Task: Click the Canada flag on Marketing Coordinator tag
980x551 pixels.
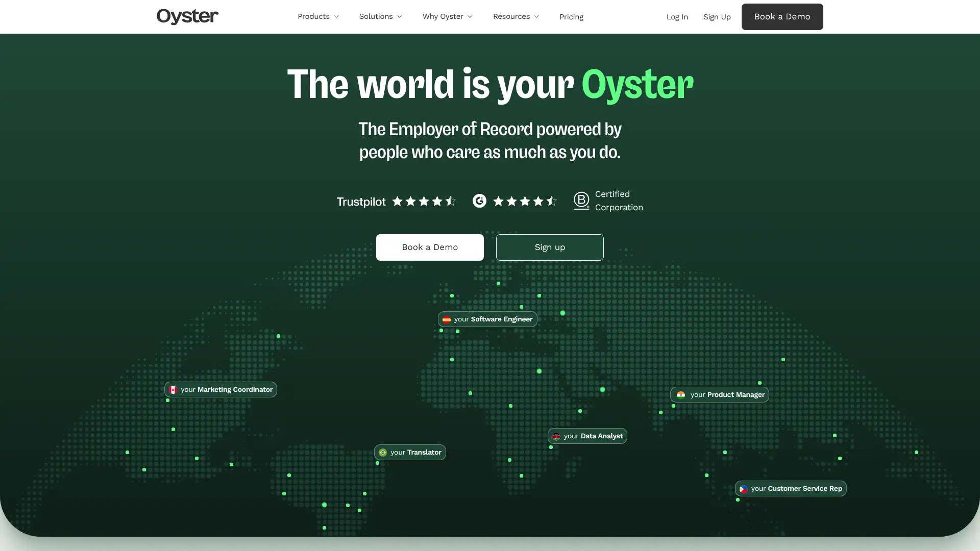Action: 173,390
